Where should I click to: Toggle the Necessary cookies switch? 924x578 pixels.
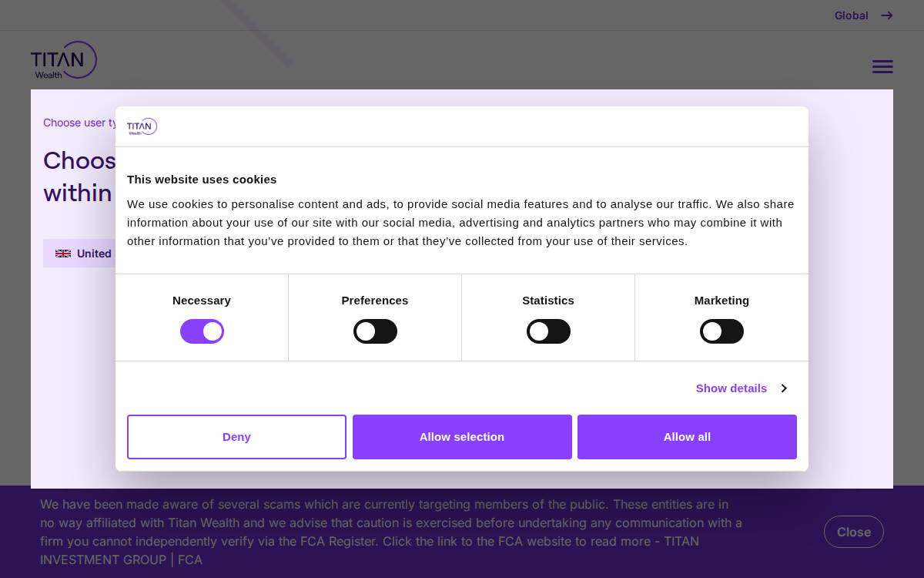tap(202, 331)
